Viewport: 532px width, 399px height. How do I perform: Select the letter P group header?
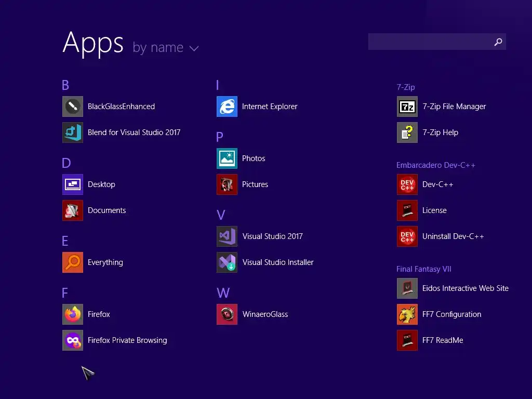tap(220, 137)
